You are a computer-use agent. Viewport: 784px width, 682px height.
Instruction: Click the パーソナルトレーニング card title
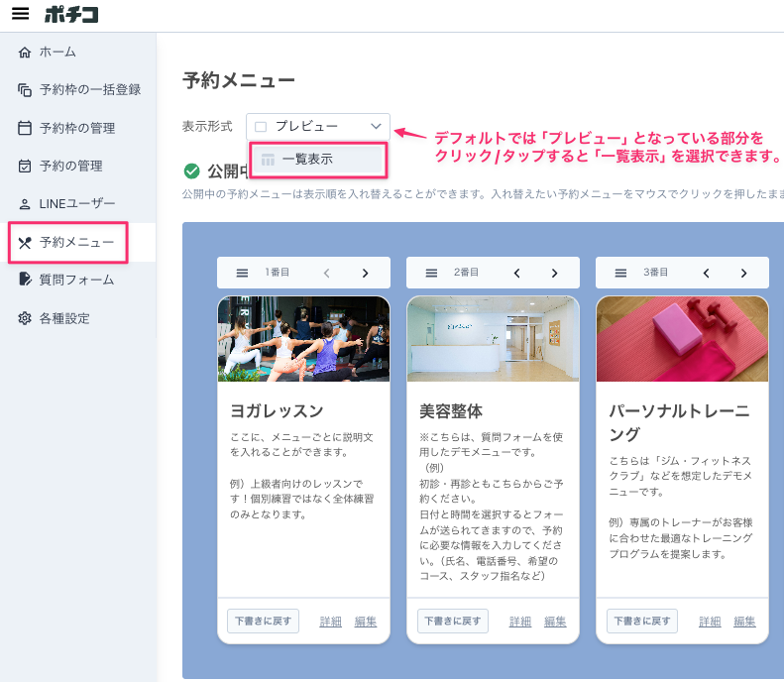tap(679, 422)
